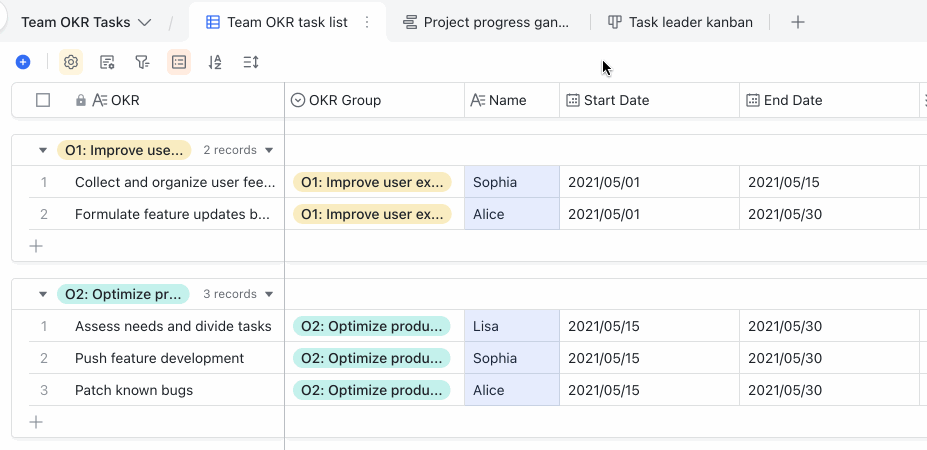Select Sophia in Collect and organize row
Screen dimensions: 927x450
[x=512, y=182]
